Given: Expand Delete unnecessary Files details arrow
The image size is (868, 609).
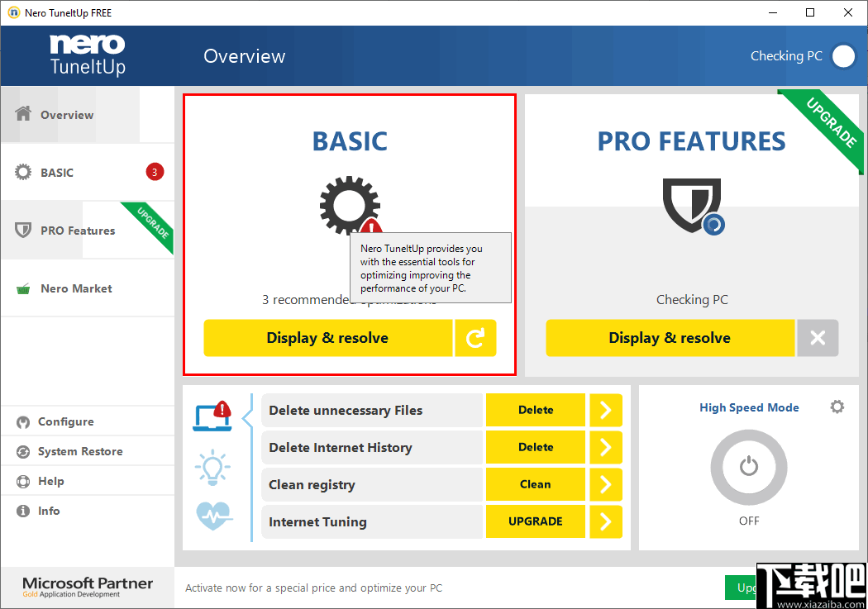Looking at the screenshot, I should (606, 410).
